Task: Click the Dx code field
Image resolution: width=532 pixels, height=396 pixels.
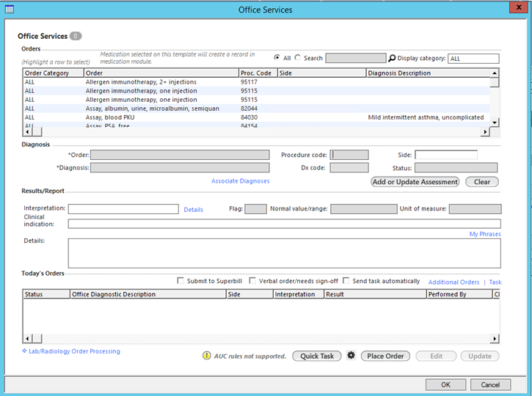Action: tap(349, 167)
